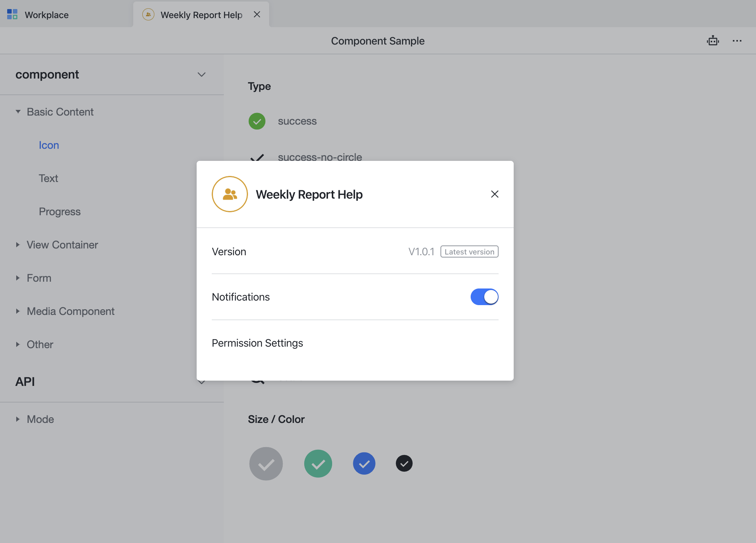Switch to the Workplace tab
This screenshot has height=543, width=756.
point(46,15)
